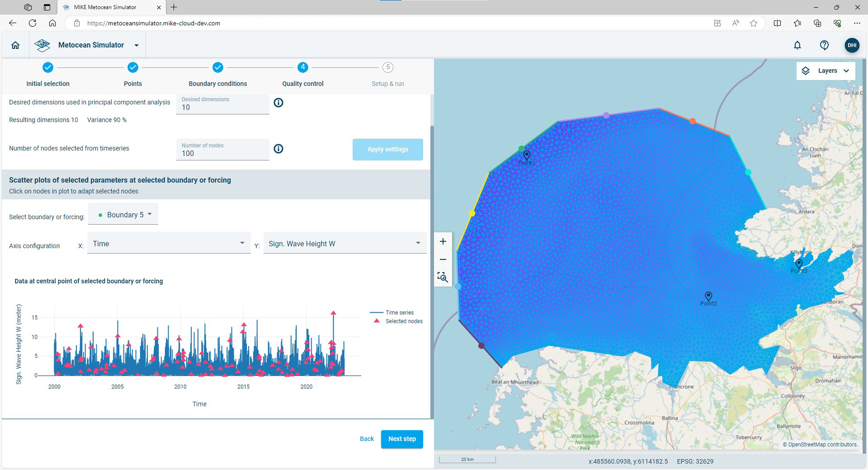
Task: Open the help question mark icon
Action: [x=824, y=45]
